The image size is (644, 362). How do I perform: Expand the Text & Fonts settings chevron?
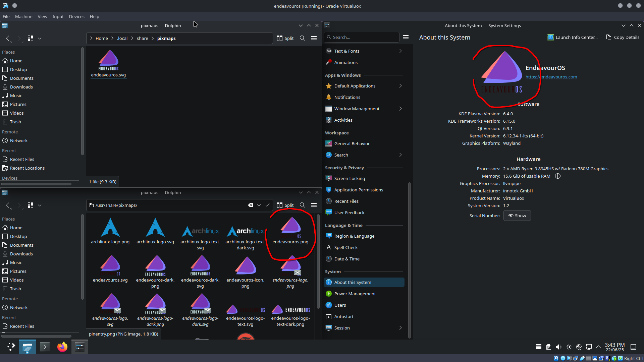click(x=400, y=51)
